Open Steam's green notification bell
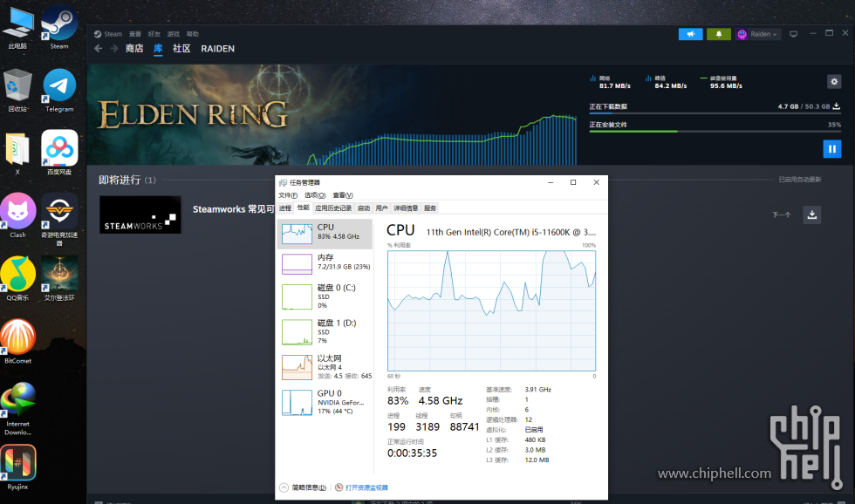The height and width of the screenshot is (504, 855). click(719, 34)
